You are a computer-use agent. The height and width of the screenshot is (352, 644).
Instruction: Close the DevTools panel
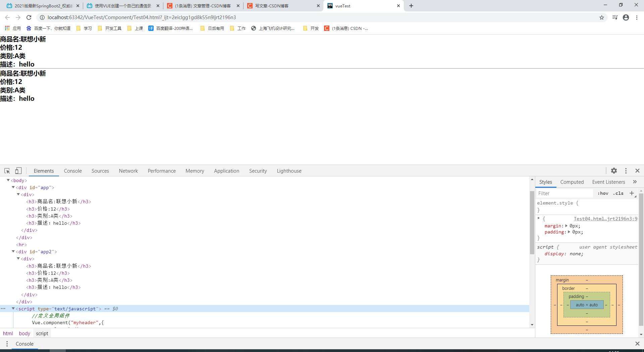637,171
